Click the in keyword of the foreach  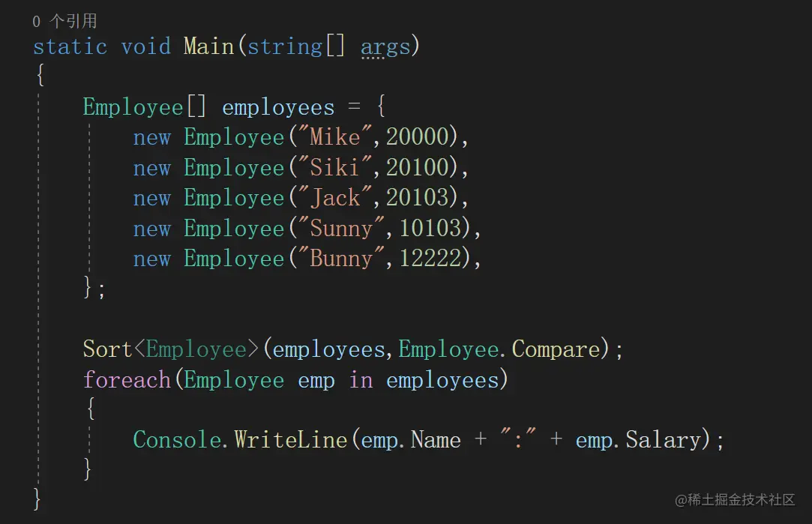coord(361,380)
